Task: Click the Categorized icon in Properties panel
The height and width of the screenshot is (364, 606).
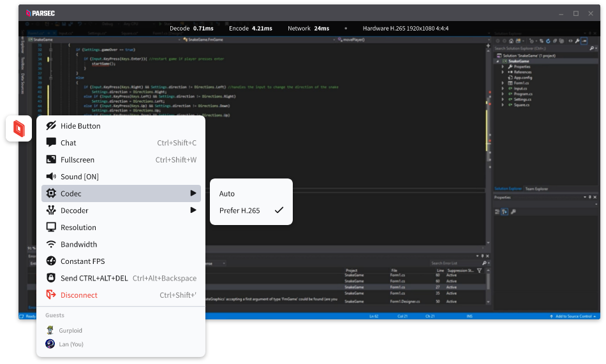Action: coord(498,212)
